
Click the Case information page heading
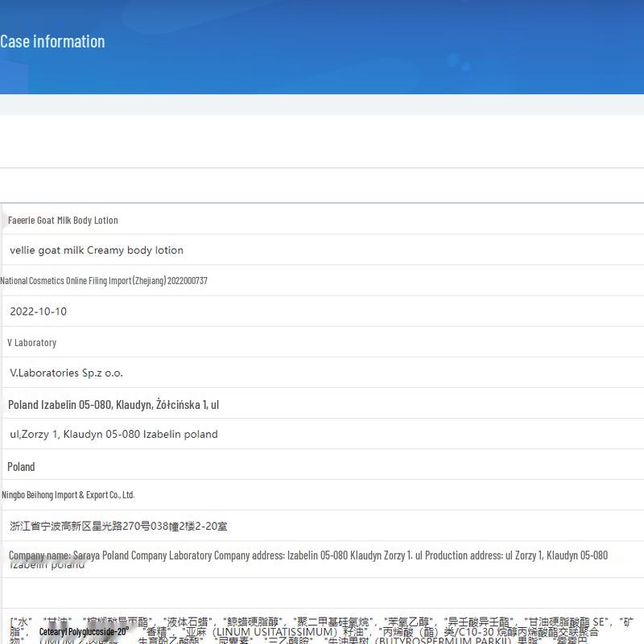[x=52, y=41]
